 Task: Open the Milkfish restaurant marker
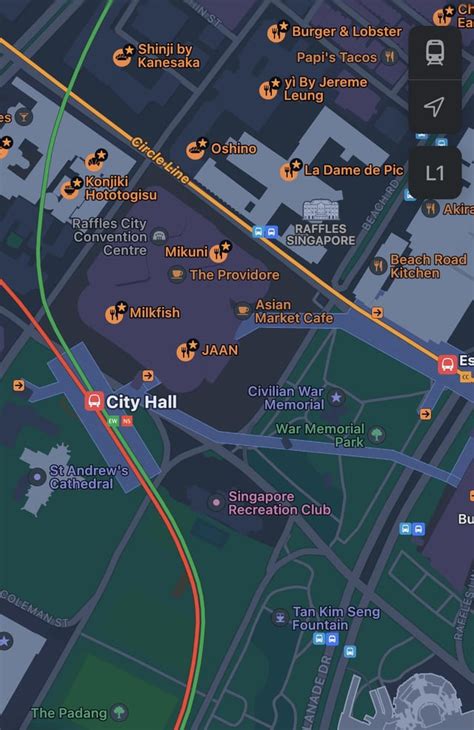tap(115, 312)
